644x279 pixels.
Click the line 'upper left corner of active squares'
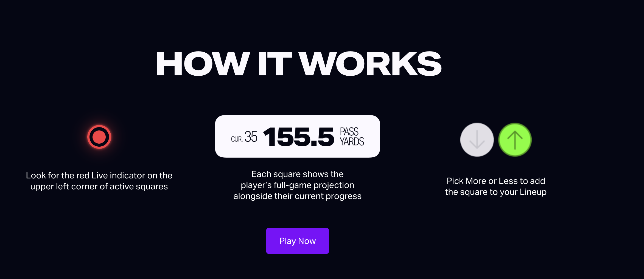(x=99, y=186)
